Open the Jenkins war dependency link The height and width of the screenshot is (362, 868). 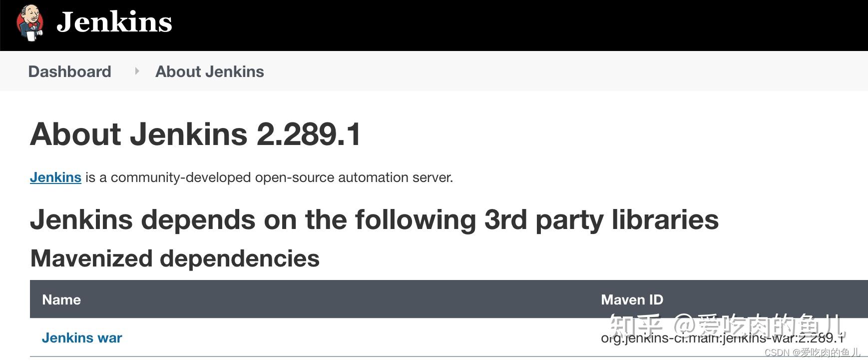pos(81,337)
